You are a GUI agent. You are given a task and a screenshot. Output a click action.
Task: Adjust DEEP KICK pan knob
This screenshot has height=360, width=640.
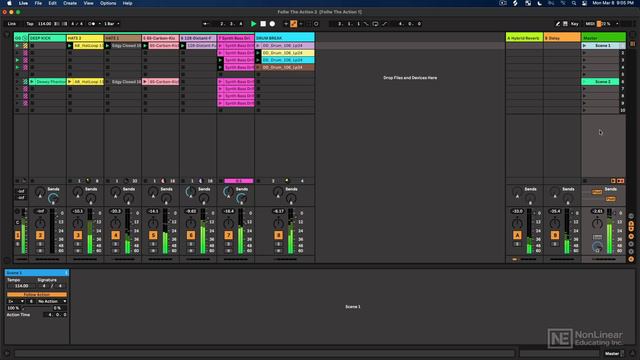coord(40,223)
